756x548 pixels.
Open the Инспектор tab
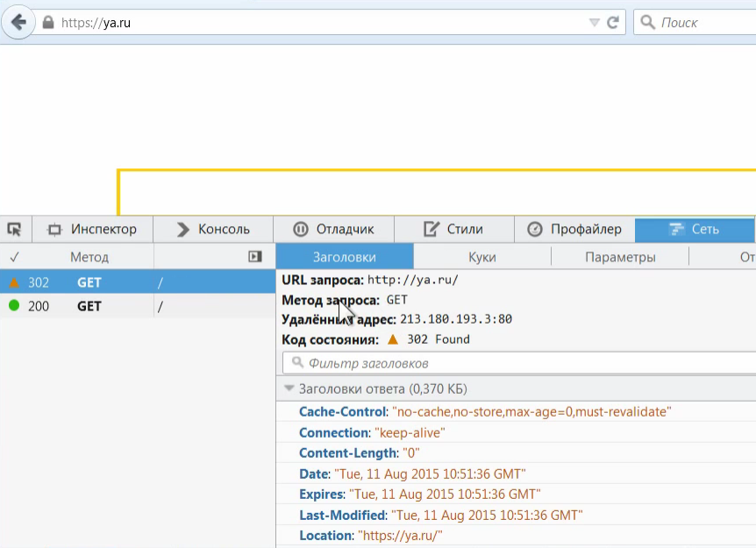pos(92,229)
